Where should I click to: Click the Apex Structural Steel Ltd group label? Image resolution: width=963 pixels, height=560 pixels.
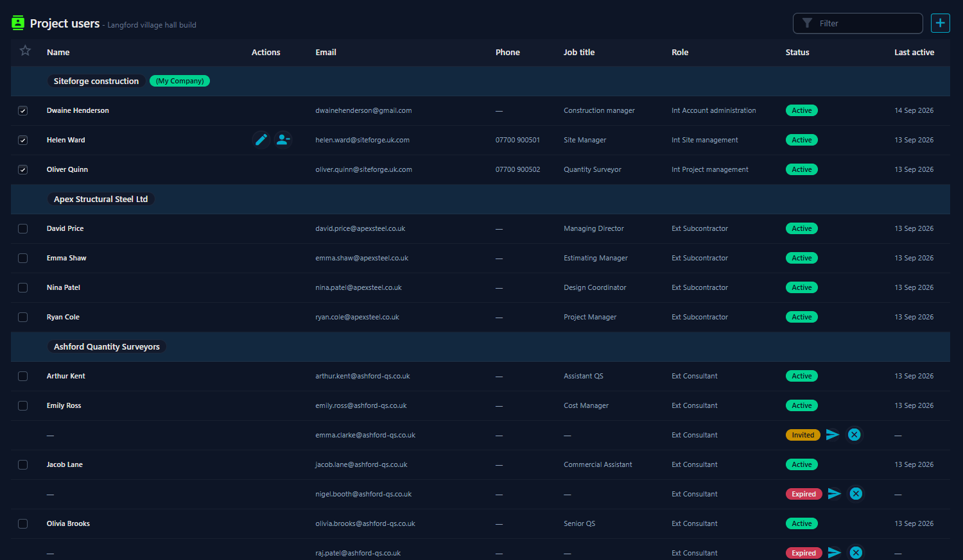pyautogui.click(x=101, y=199)
